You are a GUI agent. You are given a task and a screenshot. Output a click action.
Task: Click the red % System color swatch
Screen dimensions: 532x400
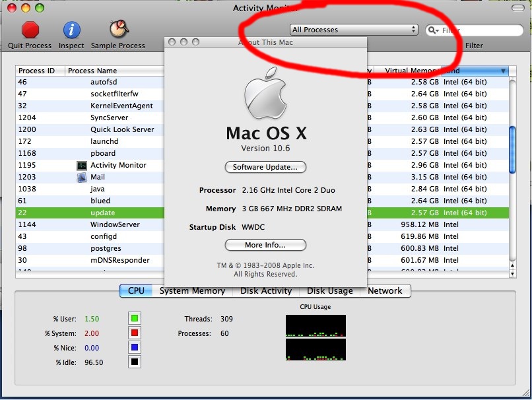point(135,333)
